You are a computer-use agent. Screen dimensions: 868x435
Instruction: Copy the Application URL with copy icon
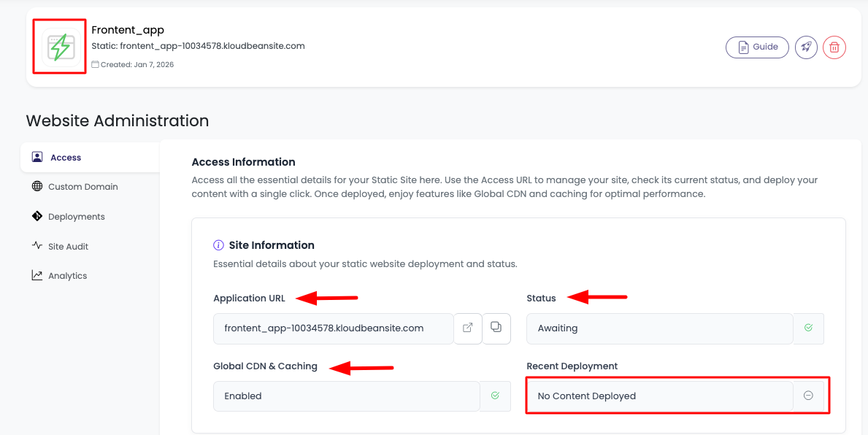coord(496,328)
